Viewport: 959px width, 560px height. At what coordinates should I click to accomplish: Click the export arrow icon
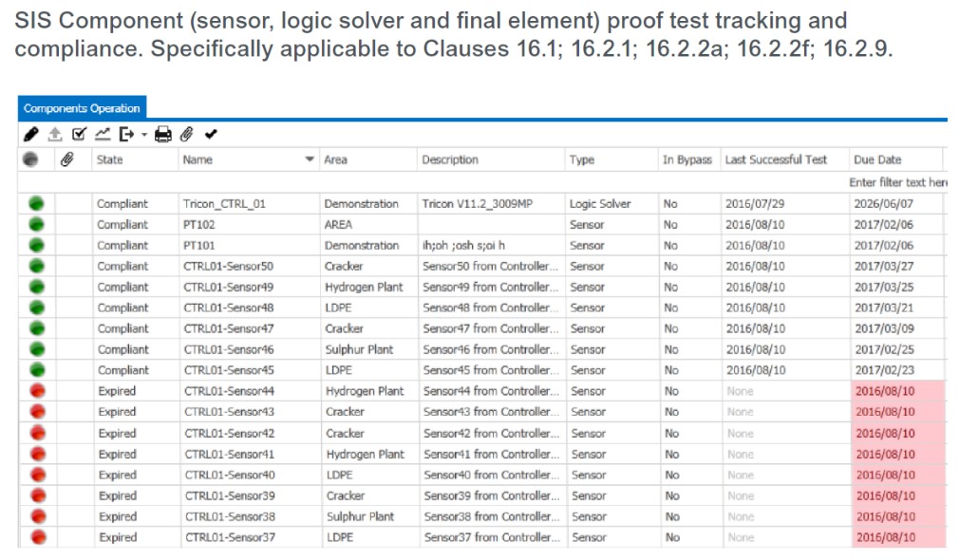(x=127, y=135)
